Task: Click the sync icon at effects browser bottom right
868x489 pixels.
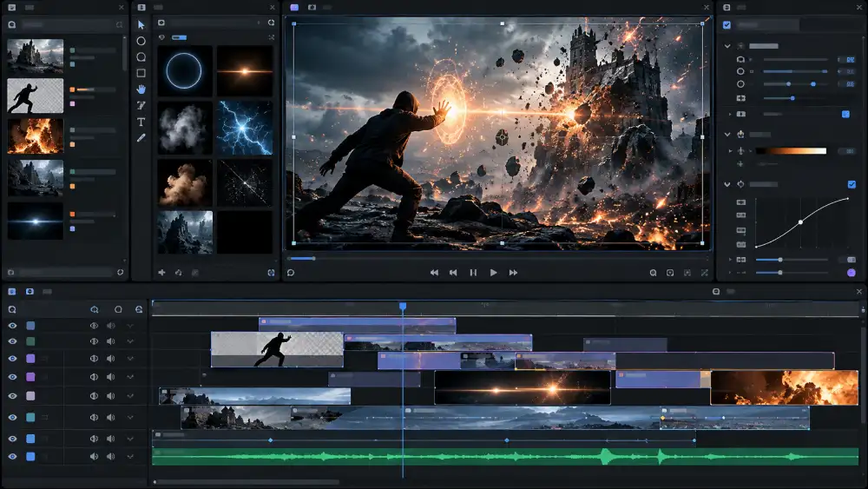Action: coord(271,273)
